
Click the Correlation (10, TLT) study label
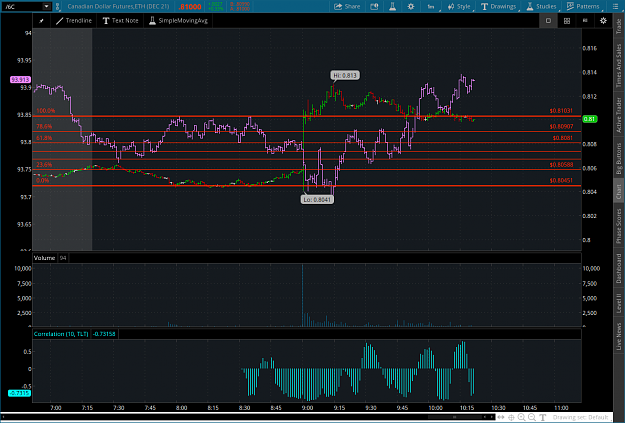coord(61,334)
